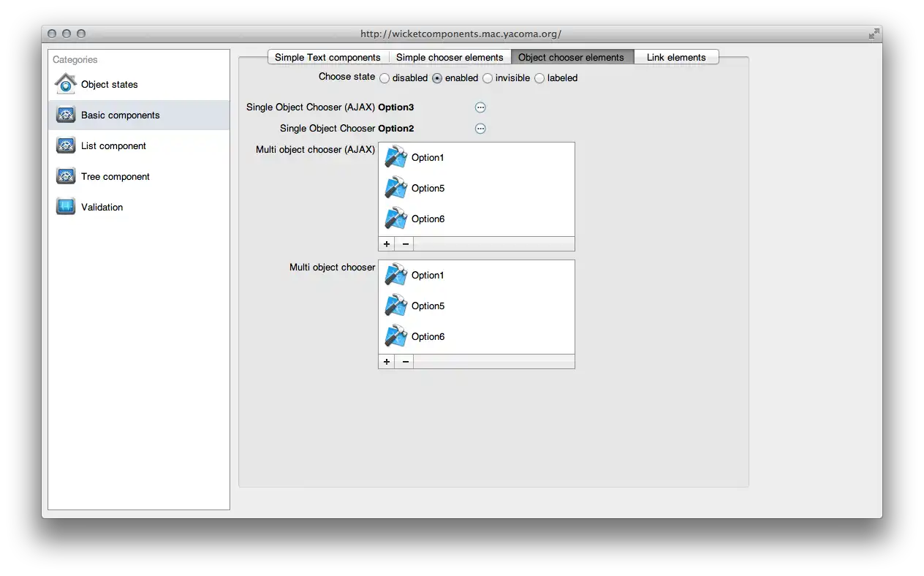The height and width of the screenshot is (576, 924).
Task: Select Option6 text in AJAX multi chooser list
Action: click(428, 219)
